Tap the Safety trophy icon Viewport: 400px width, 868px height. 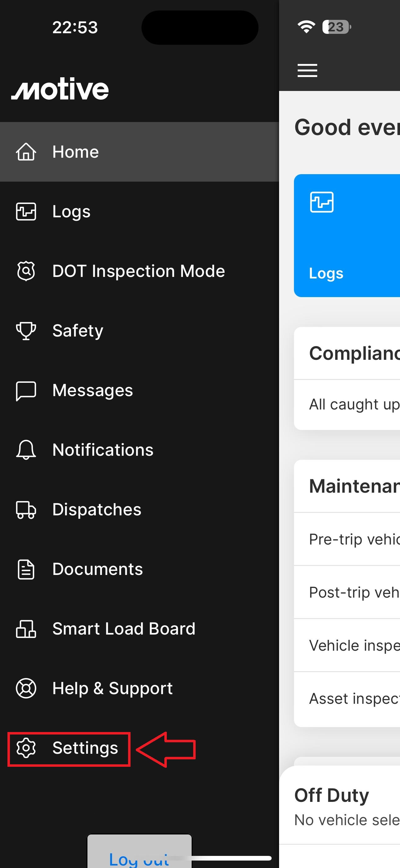tap(26, 331)
